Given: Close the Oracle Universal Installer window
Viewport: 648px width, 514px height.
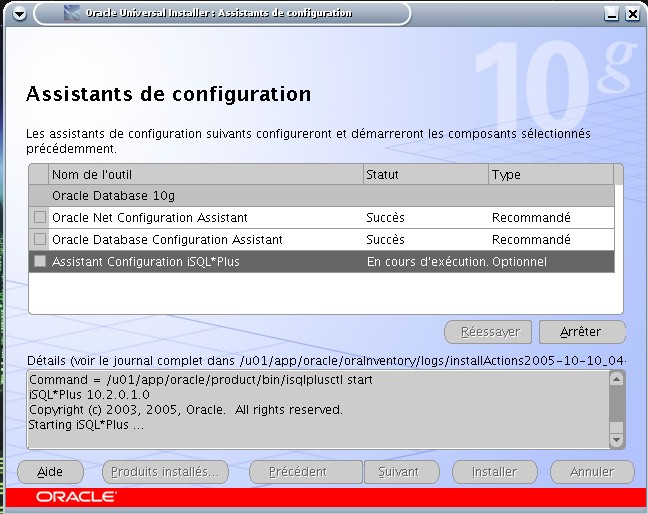Looking at the screenshot, I should click(632, 14).
